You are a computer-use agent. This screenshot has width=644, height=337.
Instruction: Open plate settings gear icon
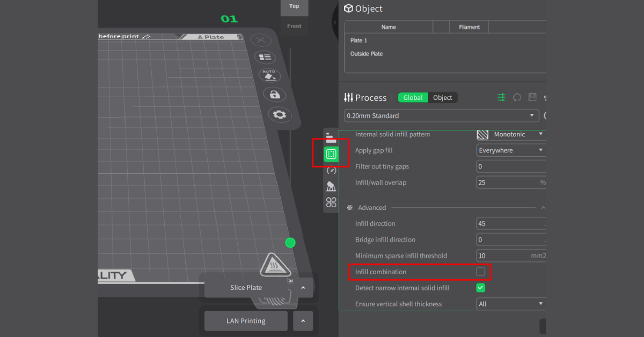pyautogui.click(x=279, y=114)
